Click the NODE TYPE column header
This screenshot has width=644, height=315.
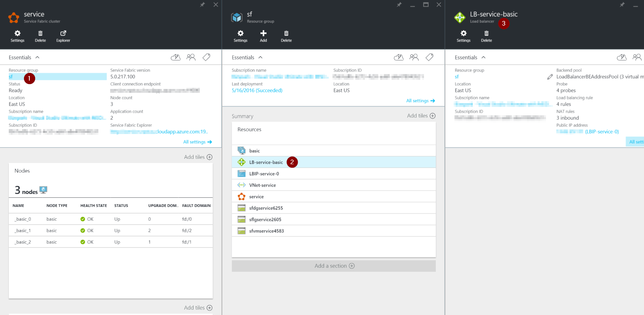tap(57, 205)
